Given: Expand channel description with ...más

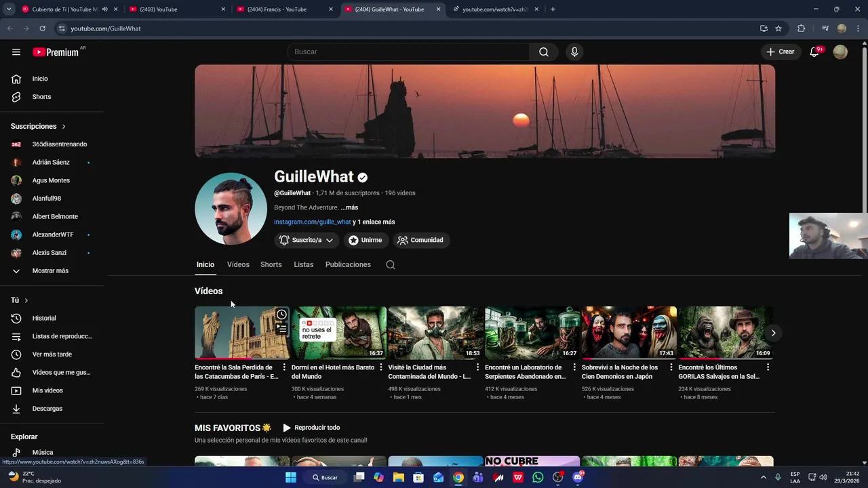Looking at the screenshot, I should pyautogui.click(x=349, y=207).
